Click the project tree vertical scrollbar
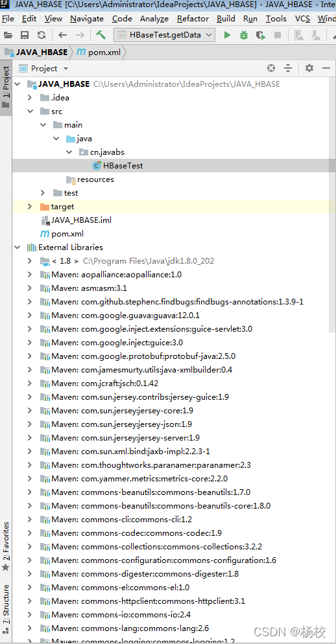Viewport: 336px width, 644px height. click(332, 246)
